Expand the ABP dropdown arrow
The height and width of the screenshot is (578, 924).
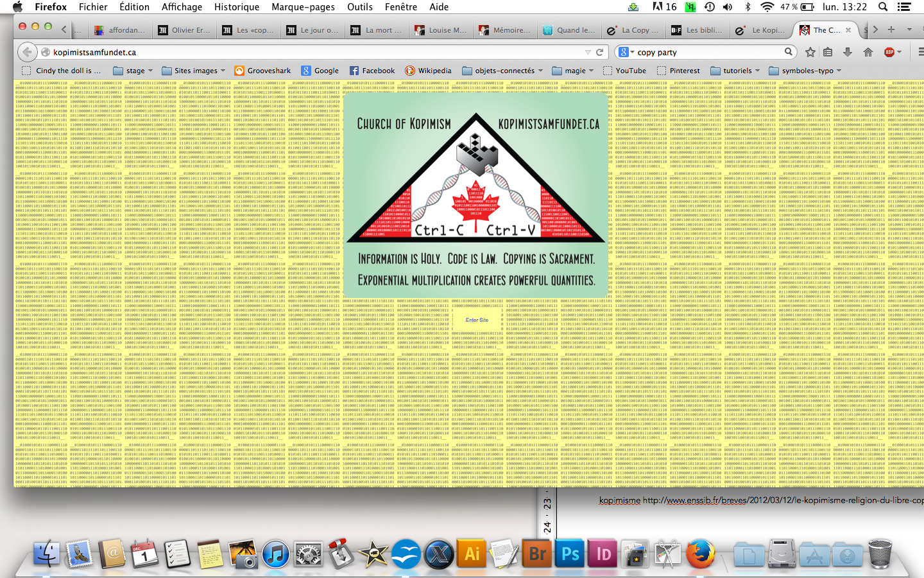899,52
